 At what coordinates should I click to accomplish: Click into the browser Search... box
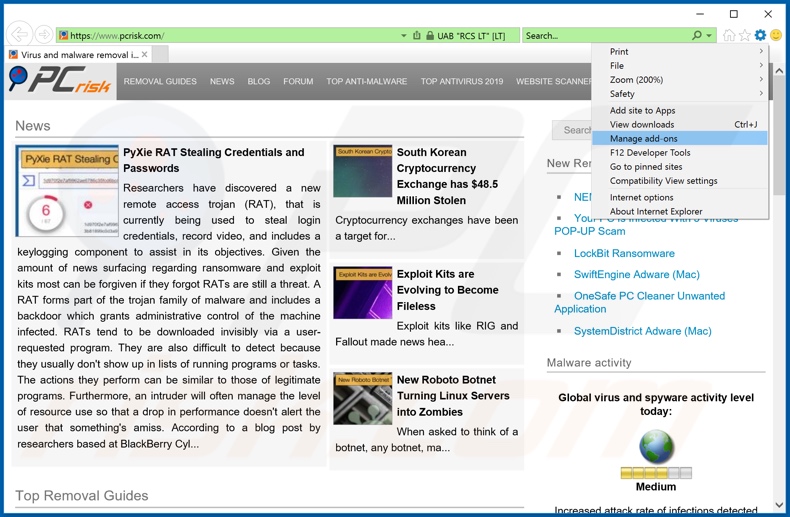click(606, 35)
